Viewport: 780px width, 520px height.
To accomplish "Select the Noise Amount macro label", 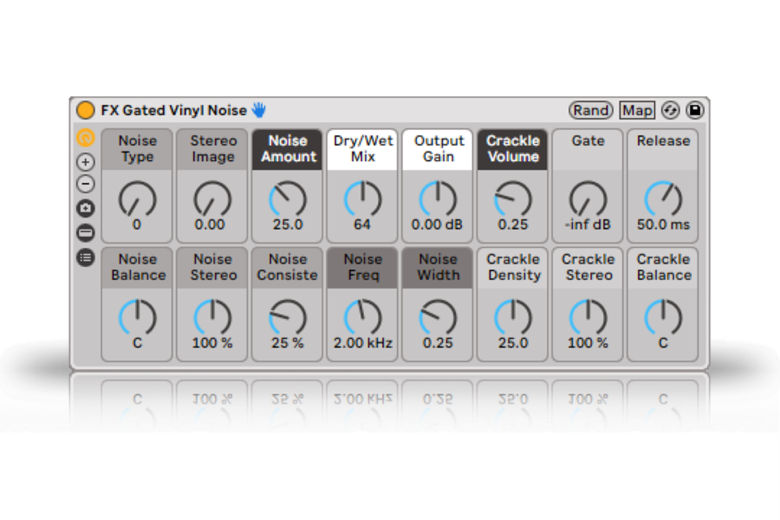I will pos(288,149).
